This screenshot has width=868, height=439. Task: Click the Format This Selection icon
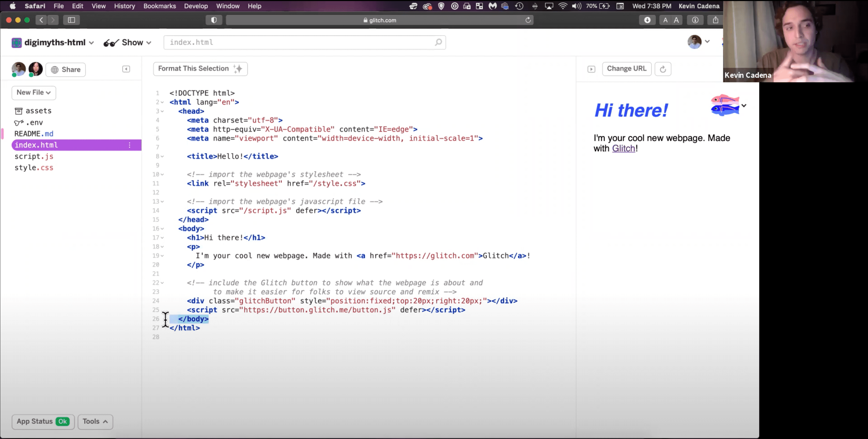237,68
